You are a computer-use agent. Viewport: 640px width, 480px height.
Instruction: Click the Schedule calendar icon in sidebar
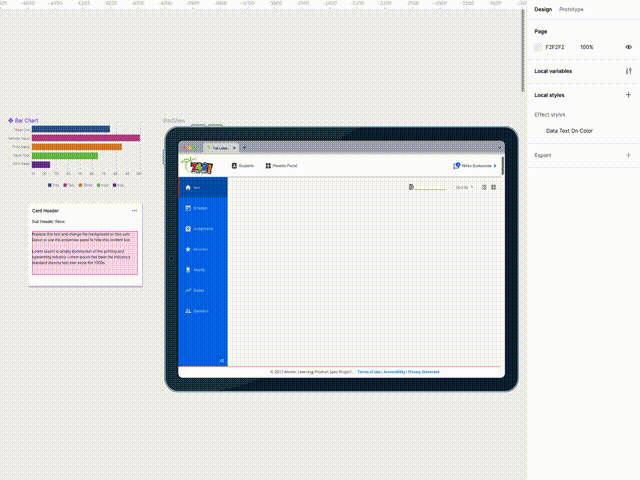[188, 208]
